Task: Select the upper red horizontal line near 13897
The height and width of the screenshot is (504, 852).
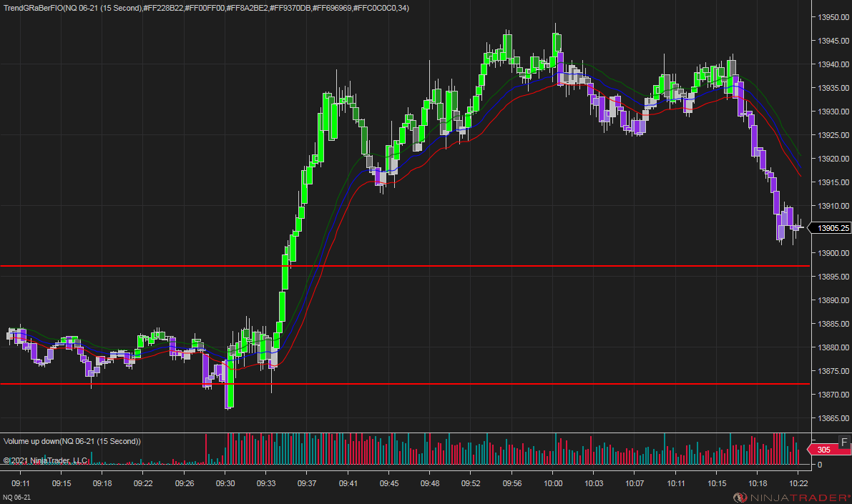Action: point(405,266)
